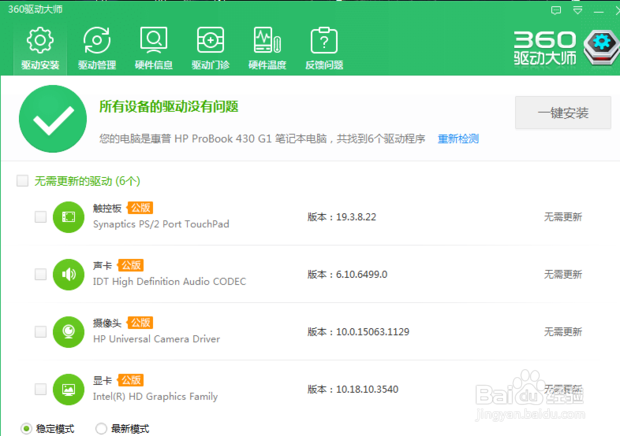The width and height of the screenshot is (620, 436).
Task: Open the title bar dropdown menu icon
Action: click(578, 10)
